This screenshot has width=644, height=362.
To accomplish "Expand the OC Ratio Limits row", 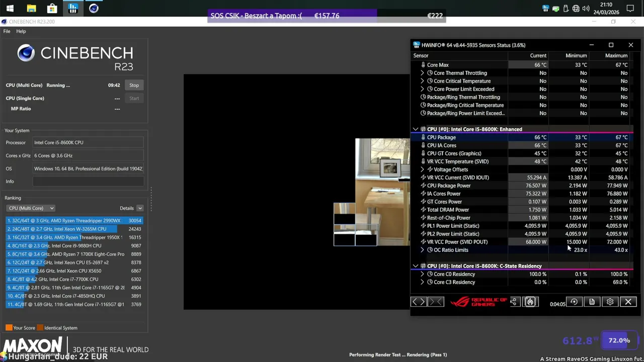I will tap(423, 250).
